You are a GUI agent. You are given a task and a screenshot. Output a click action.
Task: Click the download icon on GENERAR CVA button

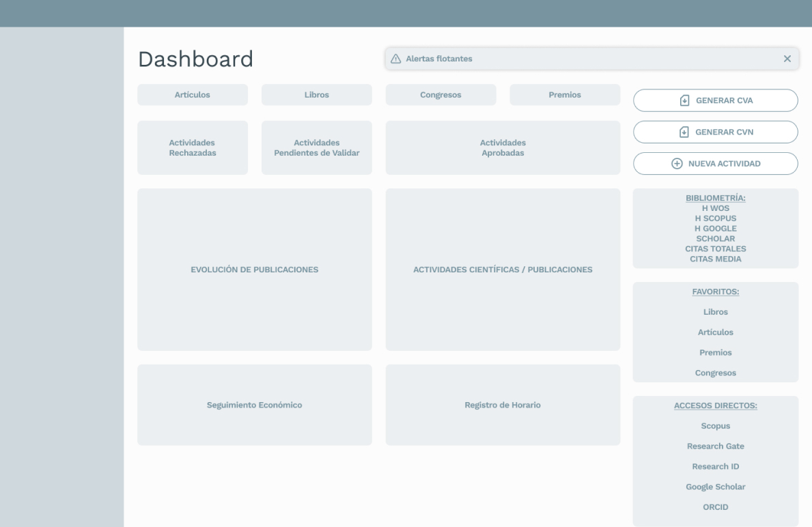[684, 100]
